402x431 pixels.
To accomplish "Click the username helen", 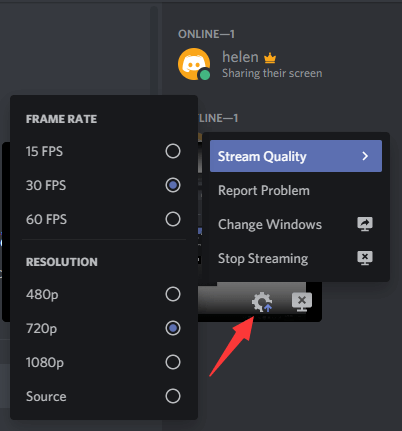I will click(x=240, y=57).
